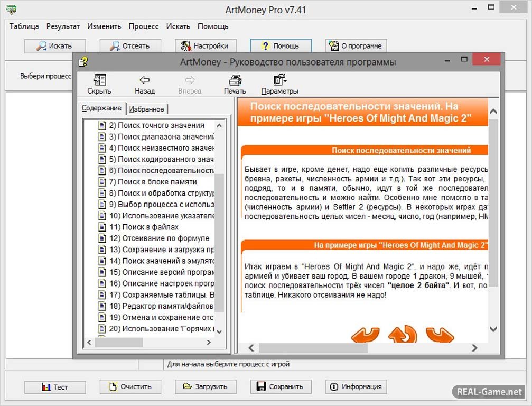Click the Искать search button with magnifier

(54, 46)
